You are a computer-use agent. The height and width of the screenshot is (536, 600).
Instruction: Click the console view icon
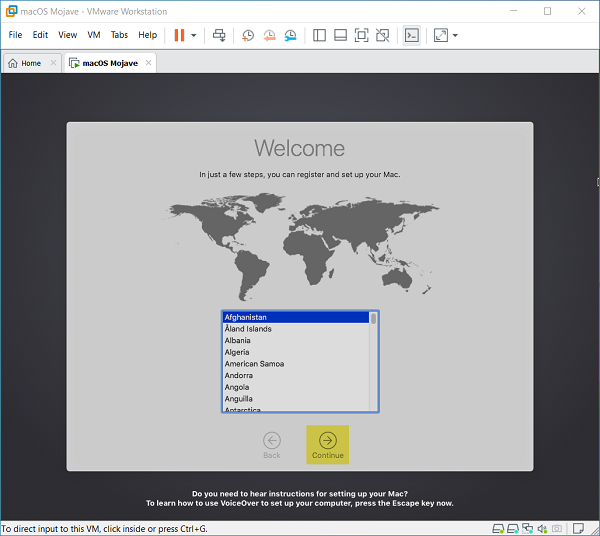(x=411, y=35)
